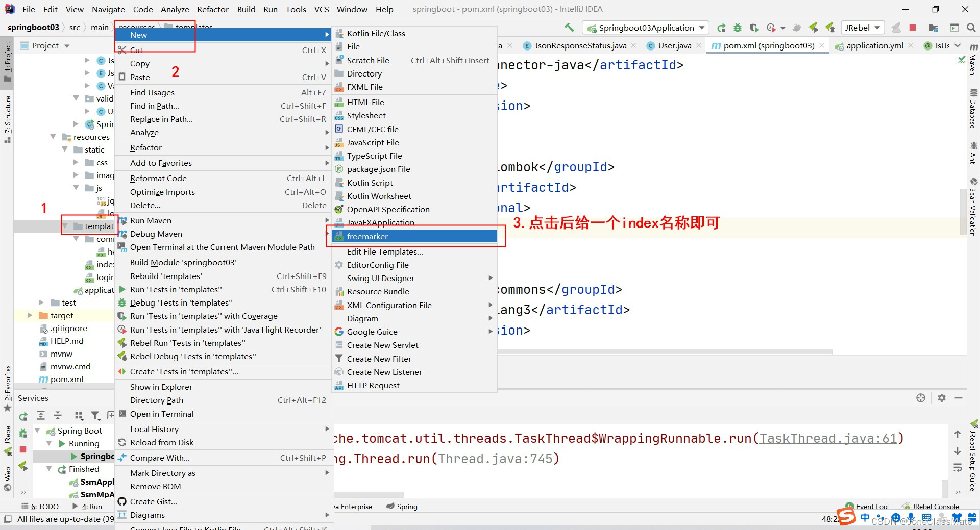Run Springboot03Application using the green run icon

(721, 28)
